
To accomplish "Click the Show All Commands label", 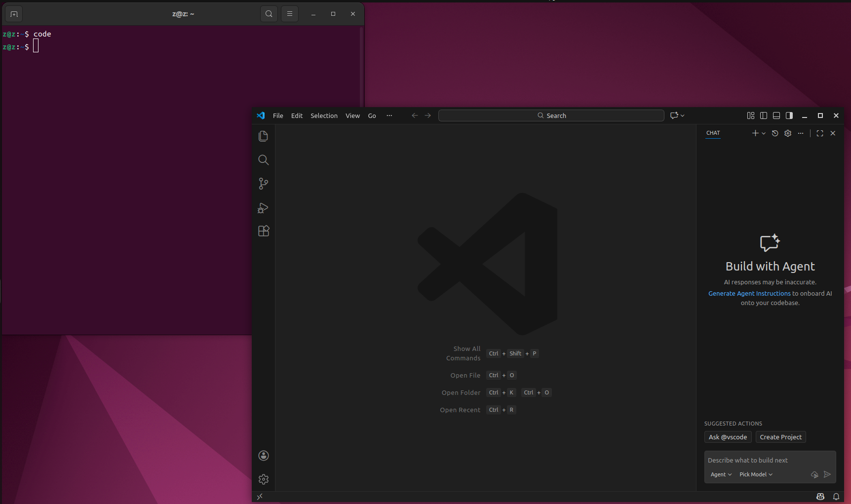I will (463, 353).
